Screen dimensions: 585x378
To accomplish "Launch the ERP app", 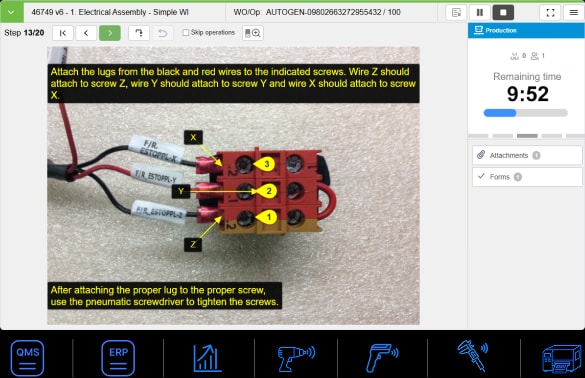I will point(118,358).
